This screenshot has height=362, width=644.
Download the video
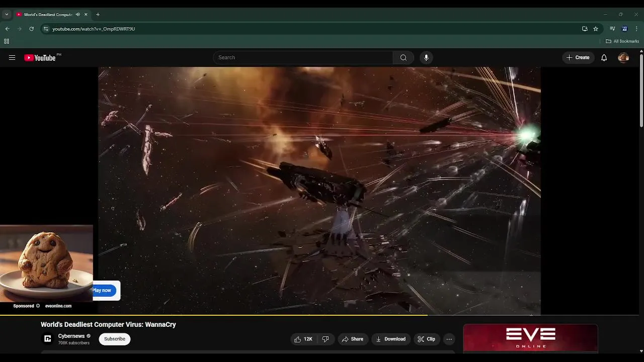(x=390, y=339)
